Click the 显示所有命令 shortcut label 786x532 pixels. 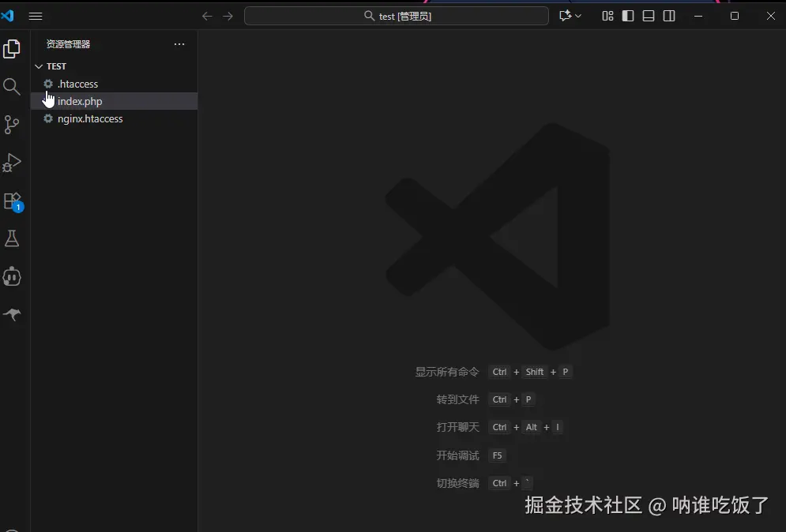pos(447,372)
